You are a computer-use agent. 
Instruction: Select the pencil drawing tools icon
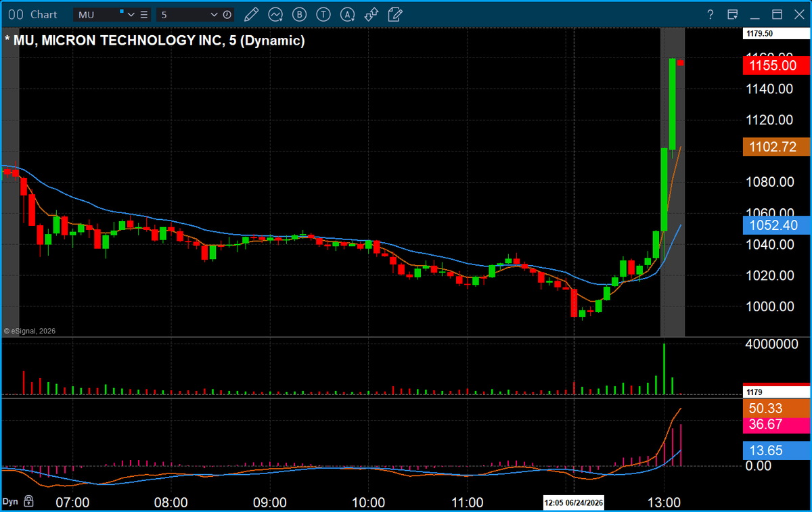[x=251, y=14]
